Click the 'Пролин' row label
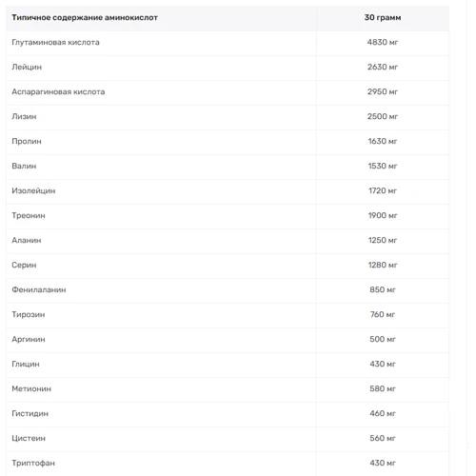Image resolution: width=476 pixels, height=476 pixels. pos(27,141)
